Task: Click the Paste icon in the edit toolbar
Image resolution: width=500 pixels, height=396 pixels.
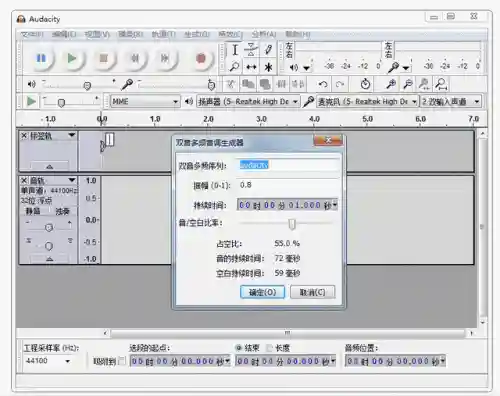Action: [x=265, y=84]
